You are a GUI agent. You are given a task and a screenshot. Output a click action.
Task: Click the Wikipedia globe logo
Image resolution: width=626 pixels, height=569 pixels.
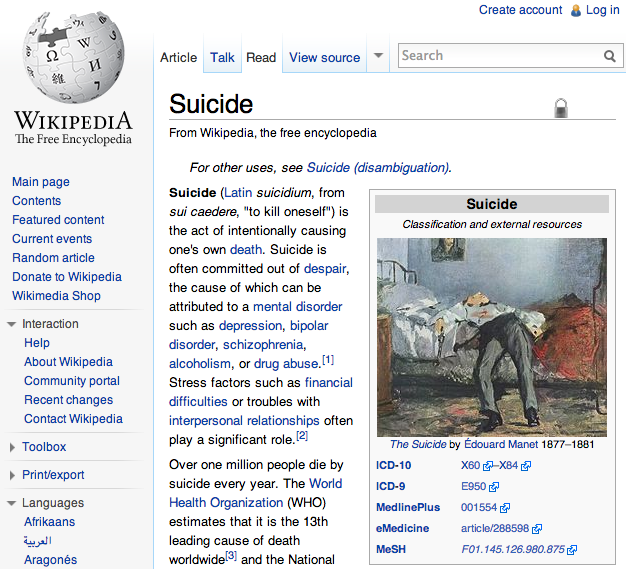73,62
